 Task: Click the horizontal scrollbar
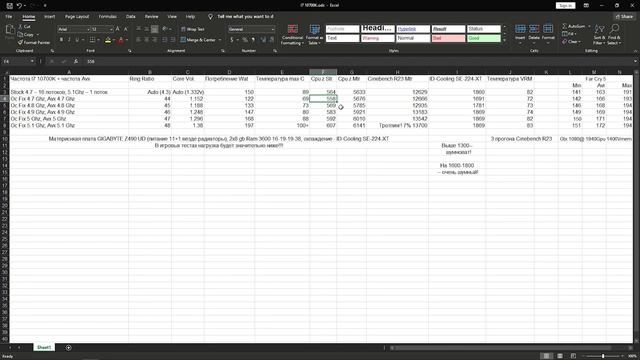501,348
